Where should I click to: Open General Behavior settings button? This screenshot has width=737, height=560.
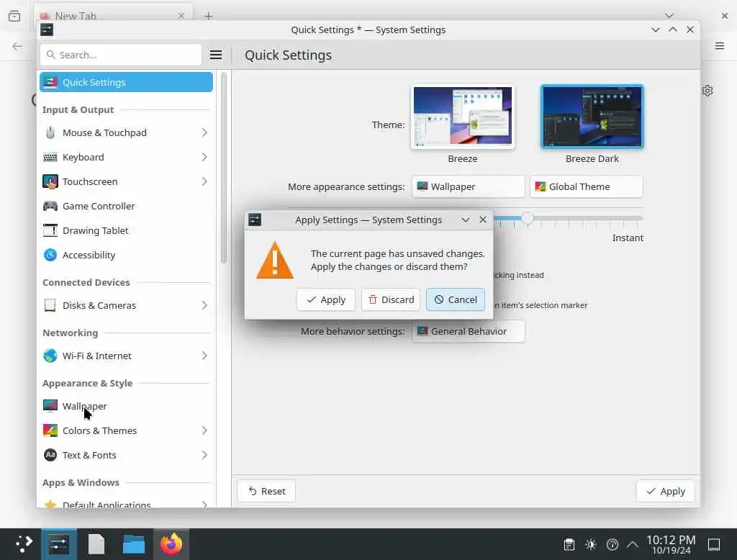[x=468, y=332]
